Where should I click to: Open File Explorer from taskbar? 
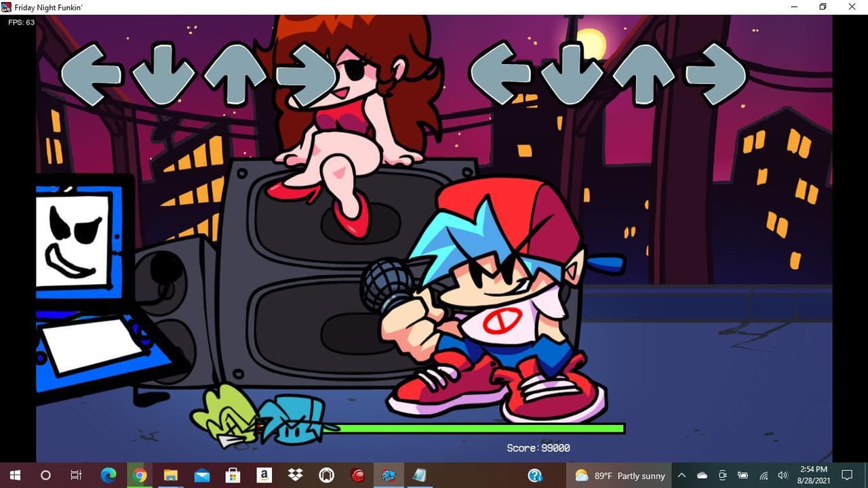(171, 475)
